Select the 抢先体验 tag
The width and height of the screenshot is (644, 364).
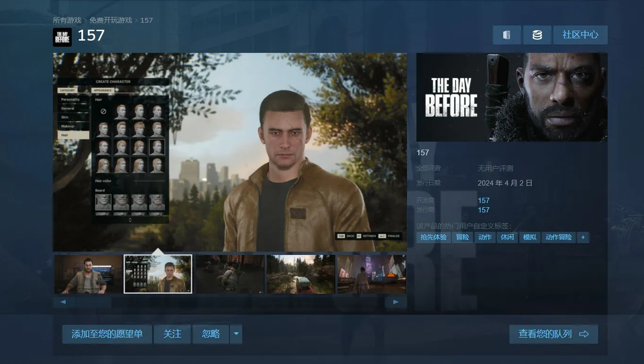click(x=433, y=237)
